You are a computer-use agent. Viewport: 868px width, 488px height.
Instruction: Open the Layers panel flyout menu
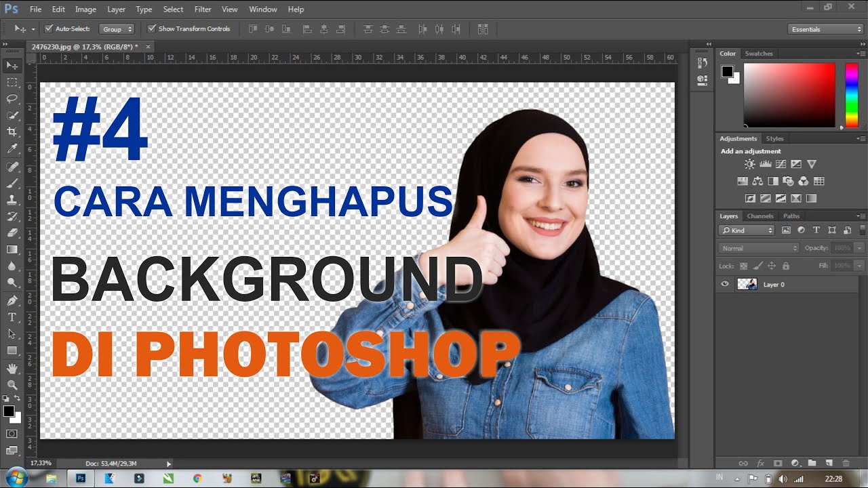[862, 216]
